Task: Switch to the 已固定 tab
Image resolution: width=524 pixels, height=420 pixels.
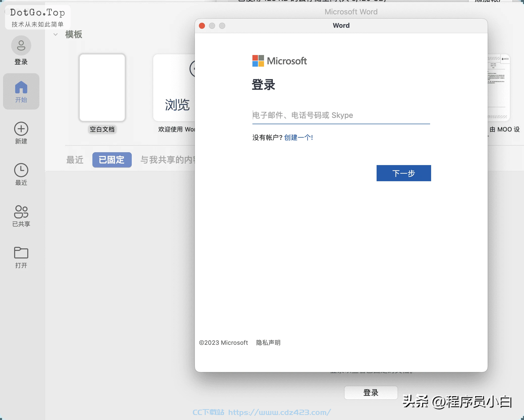Action: point(112,160)
